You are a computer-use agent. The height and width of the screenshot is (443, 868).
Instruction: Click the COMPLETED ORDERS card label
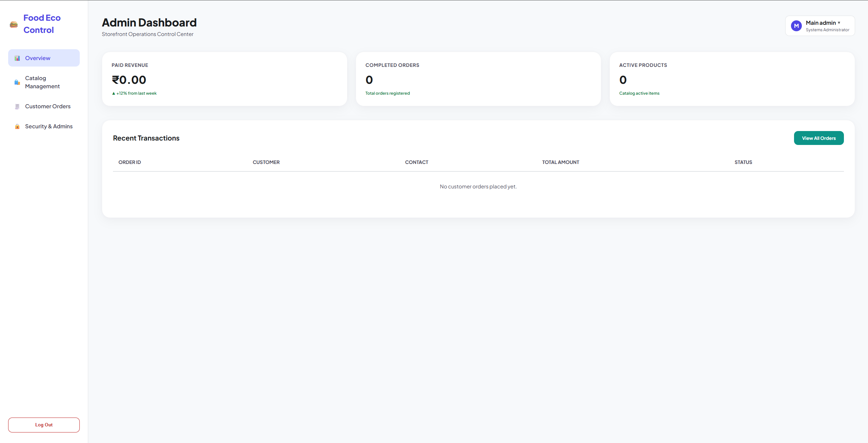pos(392,65)
